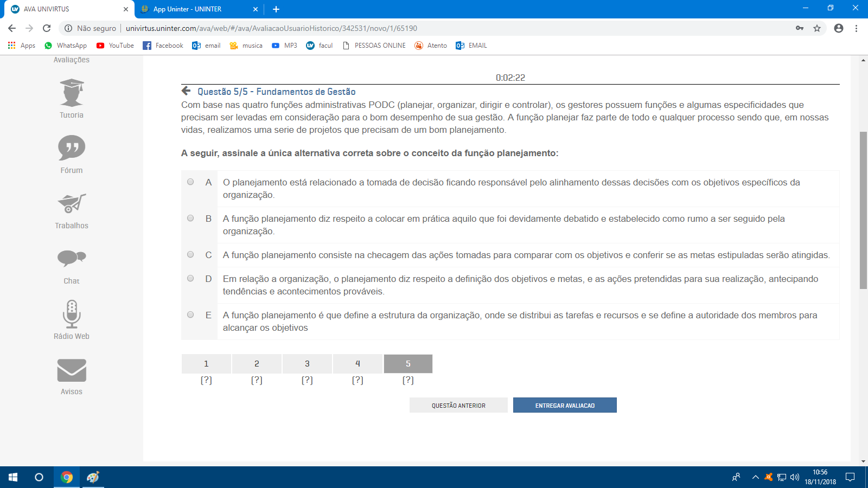The image size is (868, 488).
Task: Open the Rádio Web microphone icon
Action: pyautogui.click(x=72, y=314)
